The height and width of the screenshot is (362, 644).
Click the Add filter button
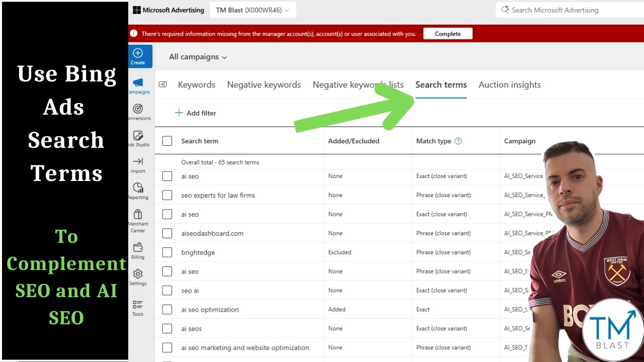point(195,113)
